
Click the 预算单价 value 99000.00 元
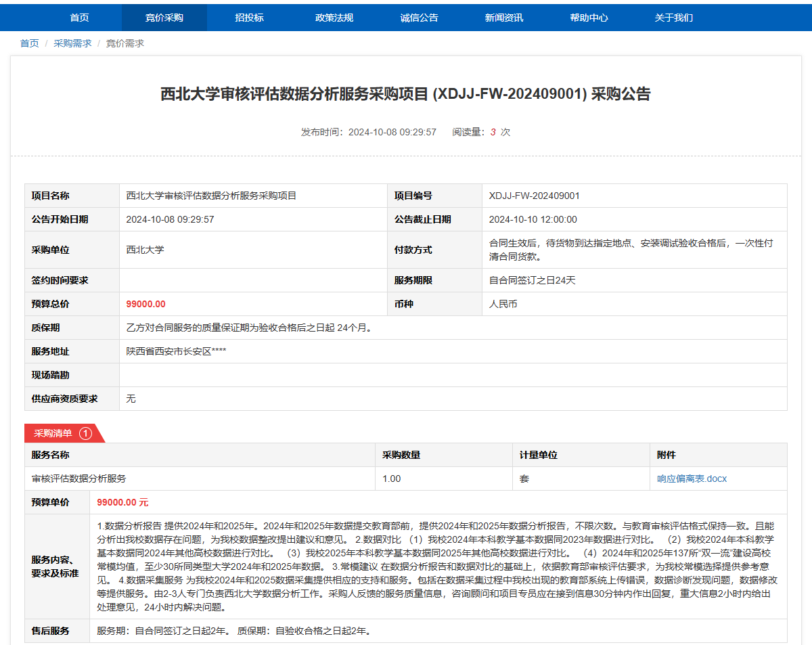coord(122,502)
